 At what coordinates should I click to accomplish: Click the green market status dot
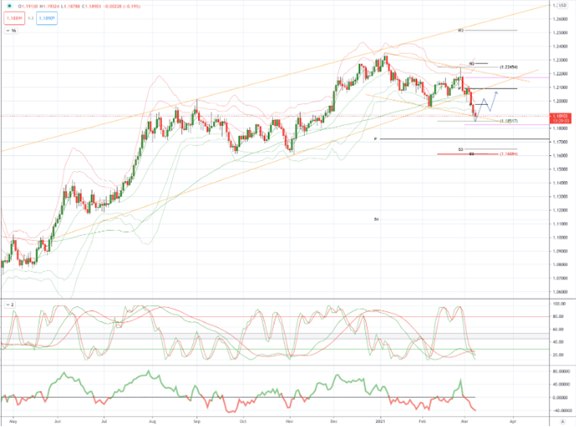9,6
